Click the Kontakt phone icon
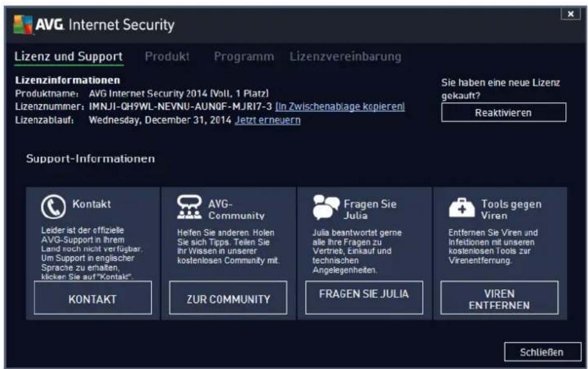 [x=53, y=206]
